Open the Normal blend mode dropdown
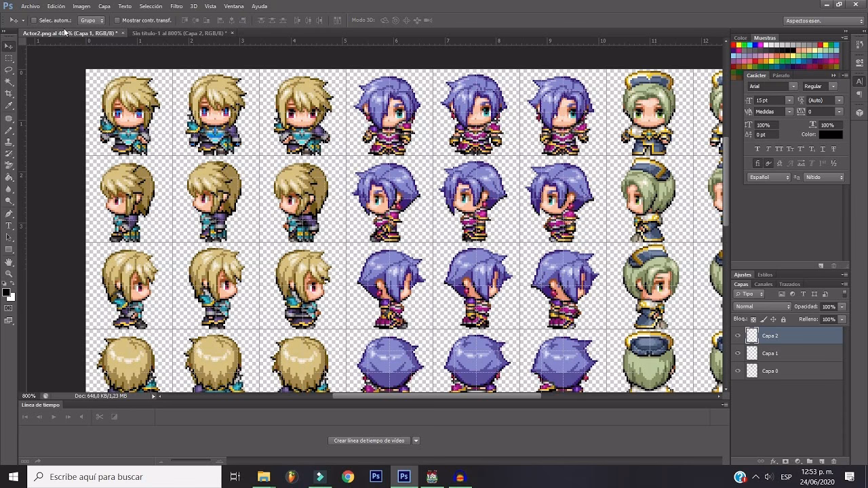This screenshot has height=488, width=868. (x=762, y=306)
